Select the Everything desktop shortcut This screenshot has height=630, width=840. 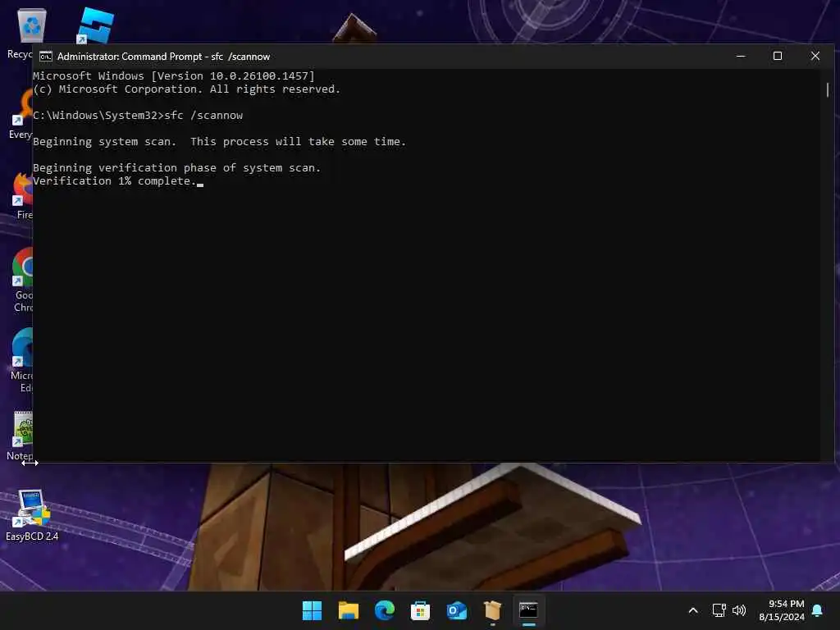tap(21, 115)
